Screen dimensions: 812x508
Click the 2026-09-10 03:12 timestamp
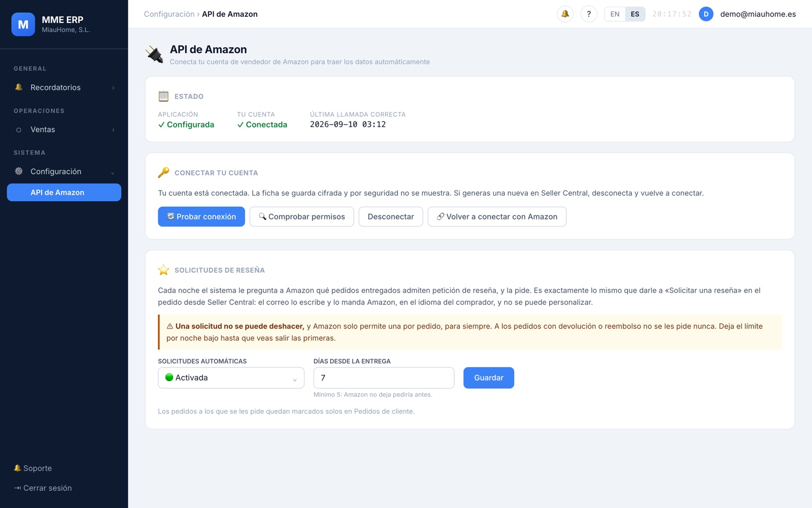(348, 124)
